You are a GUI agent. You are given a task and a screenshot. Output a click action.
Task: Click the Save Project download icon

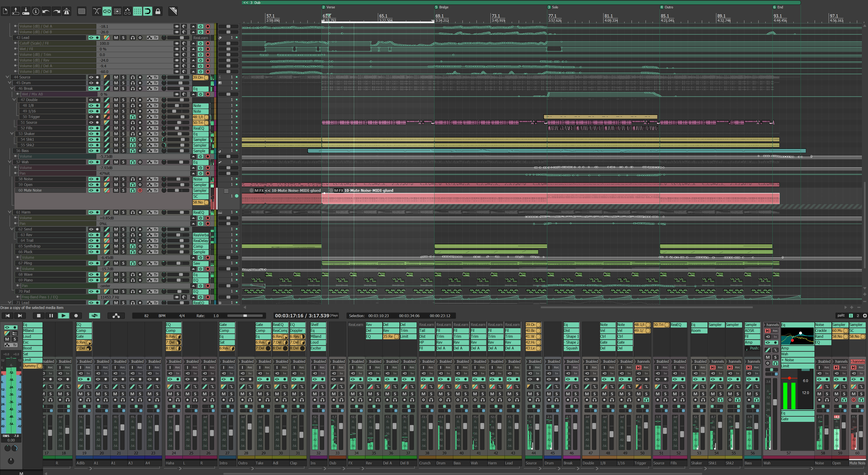[26, 12]
